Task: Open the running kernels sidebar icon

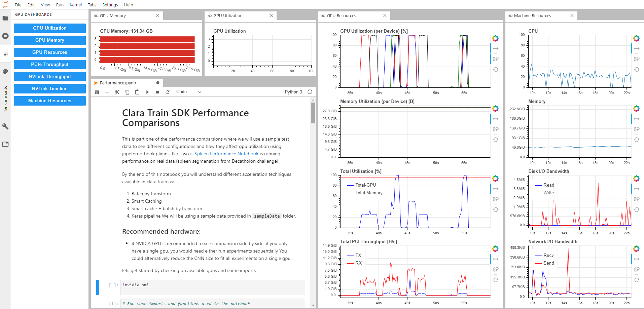Action: 5,36
